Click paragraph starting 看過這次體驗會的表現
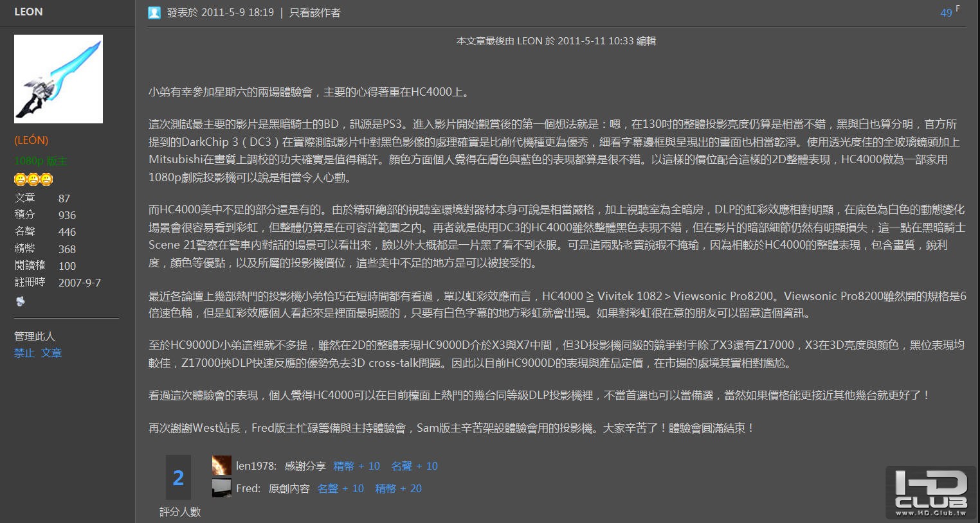This screenshot has width=980, height=523. tap(540, 395)
